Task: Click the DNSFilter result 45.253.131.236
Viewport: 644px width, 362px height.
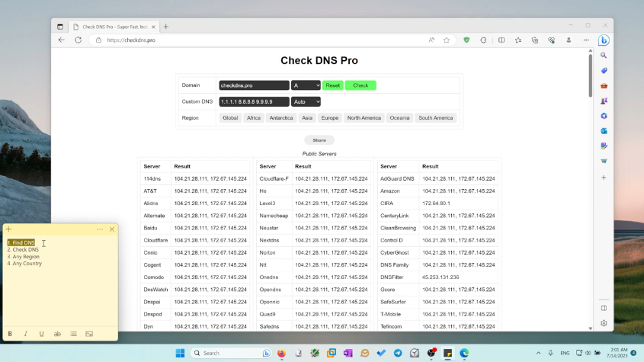Action: coord(441,277)
